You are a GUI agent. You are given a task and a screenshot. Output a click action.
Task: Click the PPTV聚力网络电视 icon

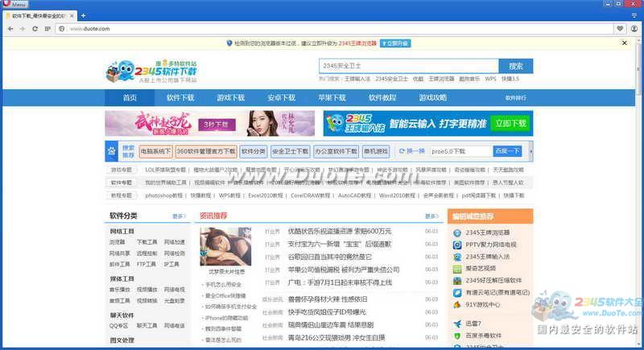click(x=457, y=245)
